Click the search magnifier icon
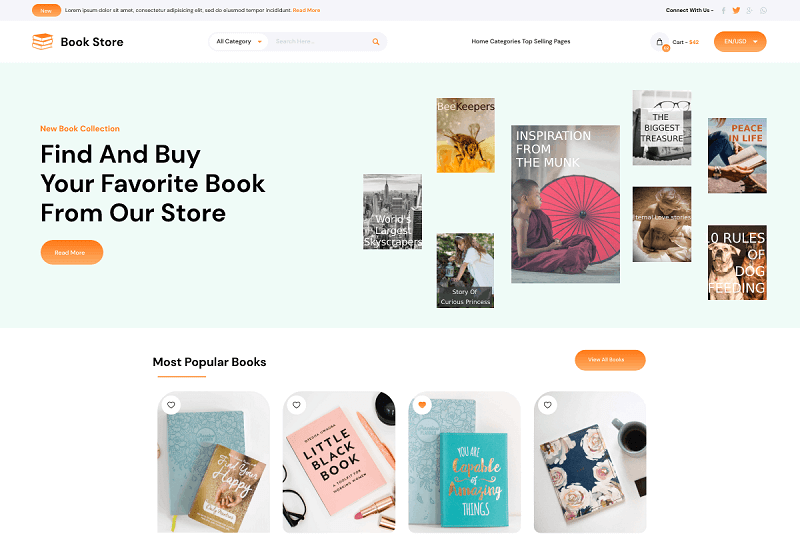 coord(376,42)
